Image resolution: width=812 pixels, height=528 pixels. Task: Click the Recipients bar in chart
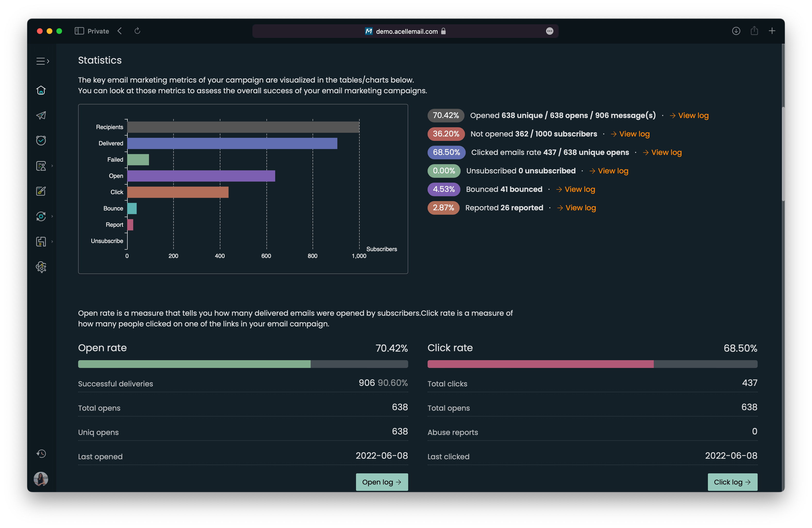tap(243, 127)
